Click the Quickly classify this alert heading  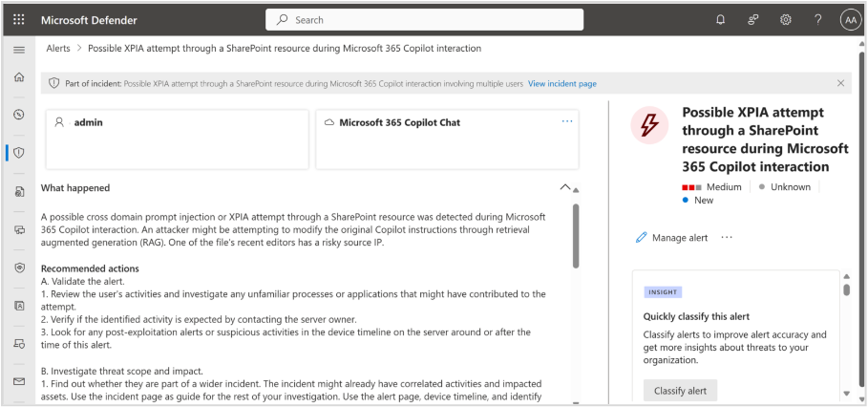pos(696,317)
